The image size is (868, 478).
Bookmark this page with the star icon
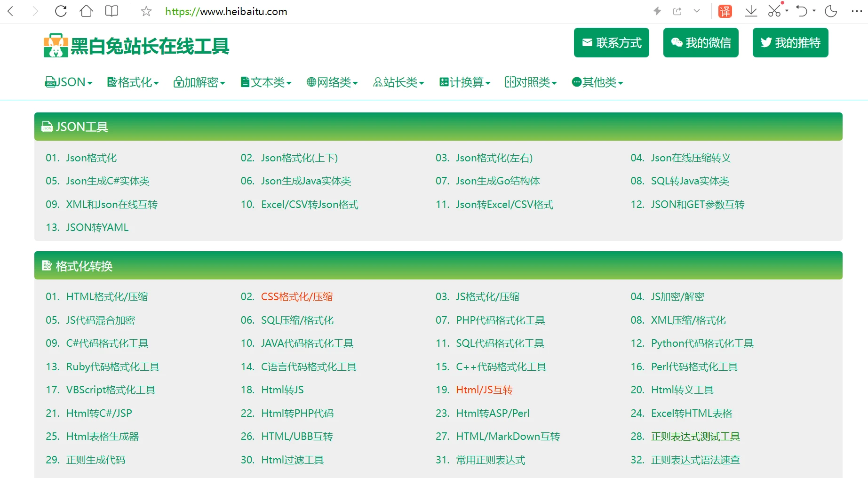pyautogui.click(x=146, y=11)
